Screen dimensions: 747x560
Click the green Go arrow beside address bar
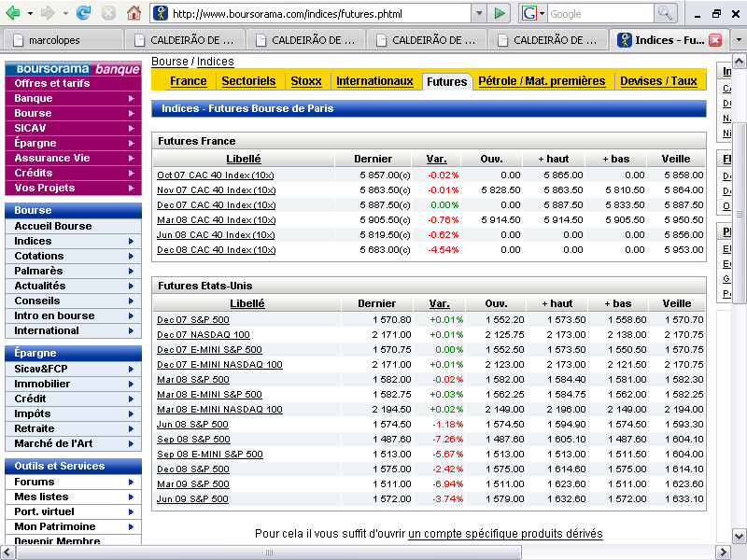tap(499, 13)
